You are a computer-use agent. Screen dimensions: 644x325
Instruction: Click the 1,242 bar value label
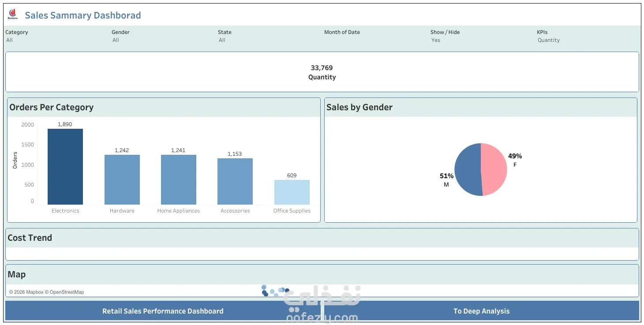tap(122, 150)
